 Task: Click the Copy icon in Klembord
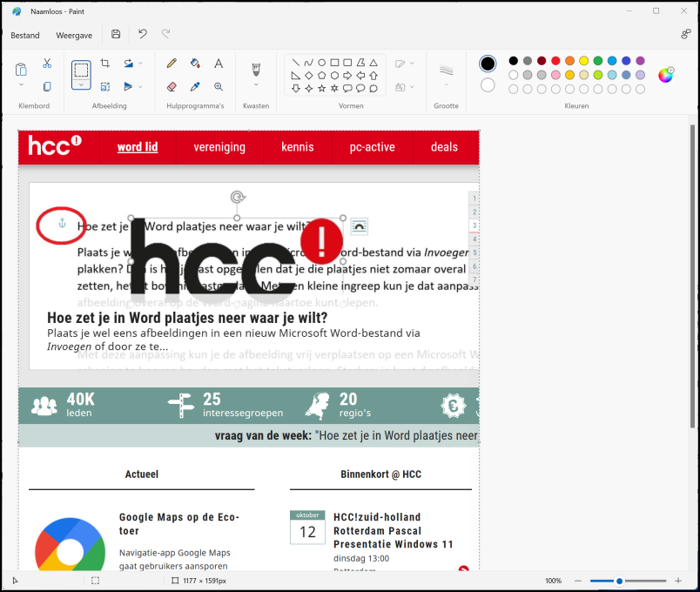coord(47,86)
